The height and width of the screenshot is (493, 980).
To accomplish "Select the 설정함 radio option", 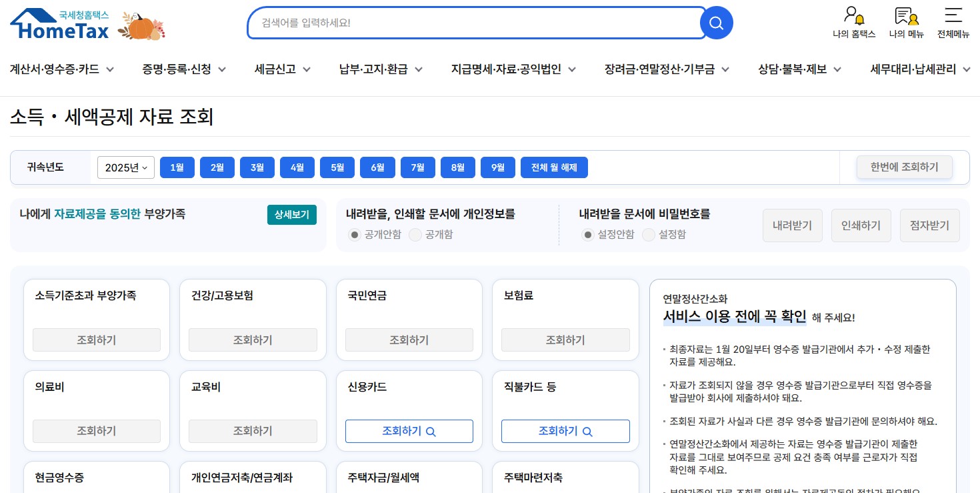I will click(x=648, y=234).
